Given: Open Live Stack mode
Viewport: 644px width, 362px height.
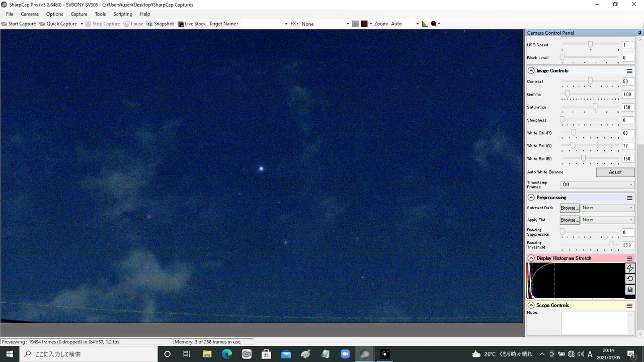Looking at the screenshot, I should 192,24.
